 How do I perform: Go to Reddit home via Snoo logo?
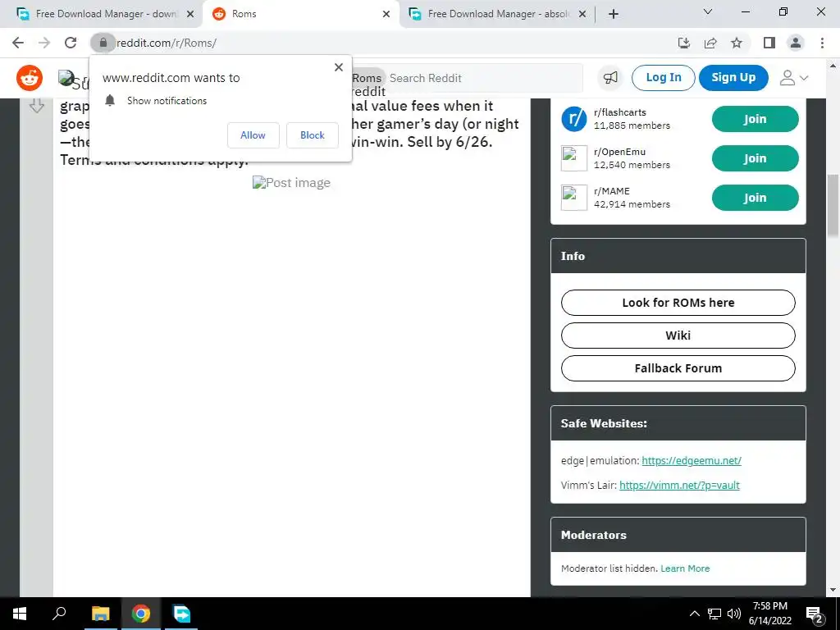click(30, 78)
